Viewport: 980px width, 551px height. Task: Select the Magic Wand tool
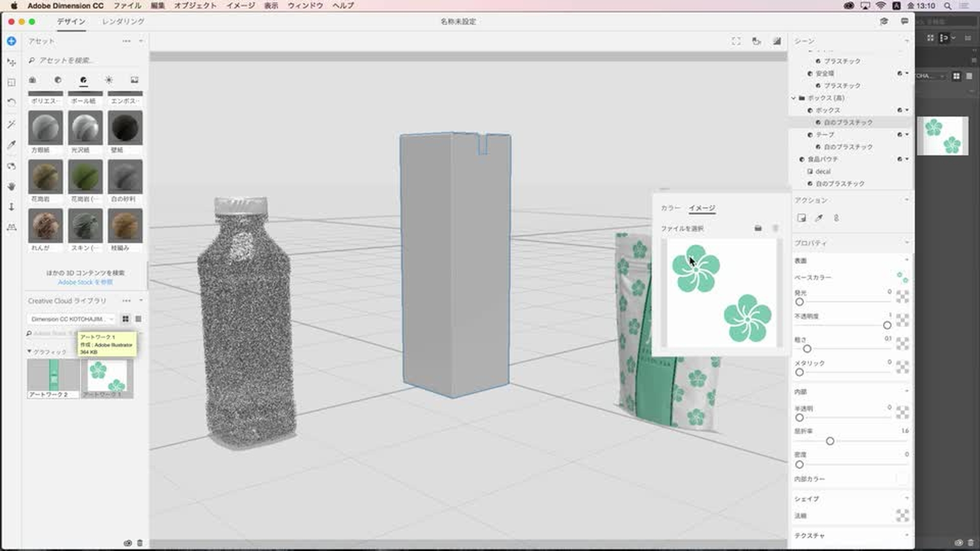11,124
